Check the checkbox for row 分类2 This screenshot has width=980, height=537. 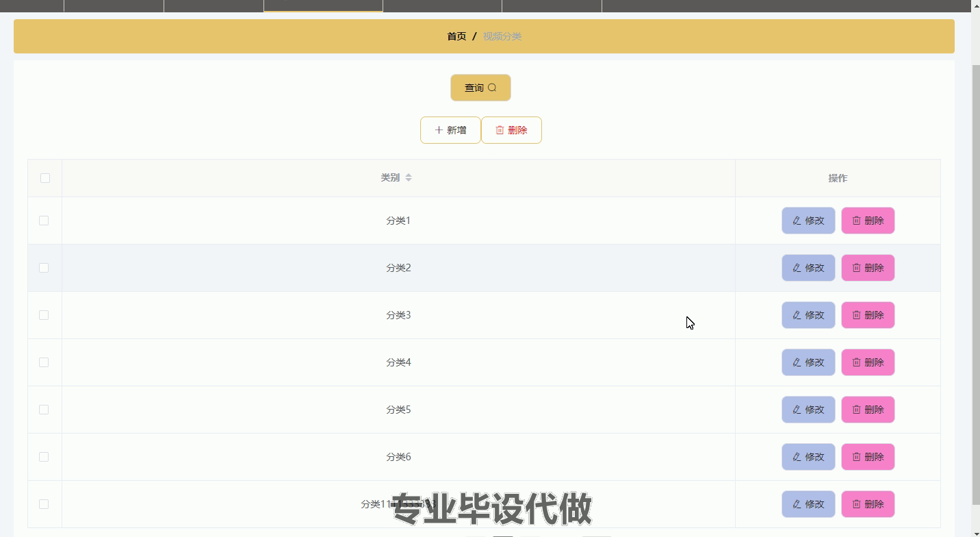tap(44, 268)
